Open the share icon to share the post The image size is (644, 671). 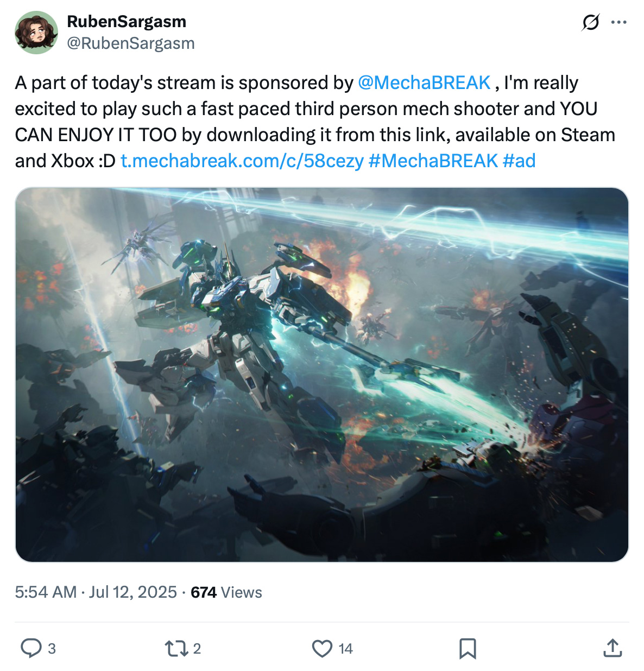pyautogui.click(x=613, y=648)
